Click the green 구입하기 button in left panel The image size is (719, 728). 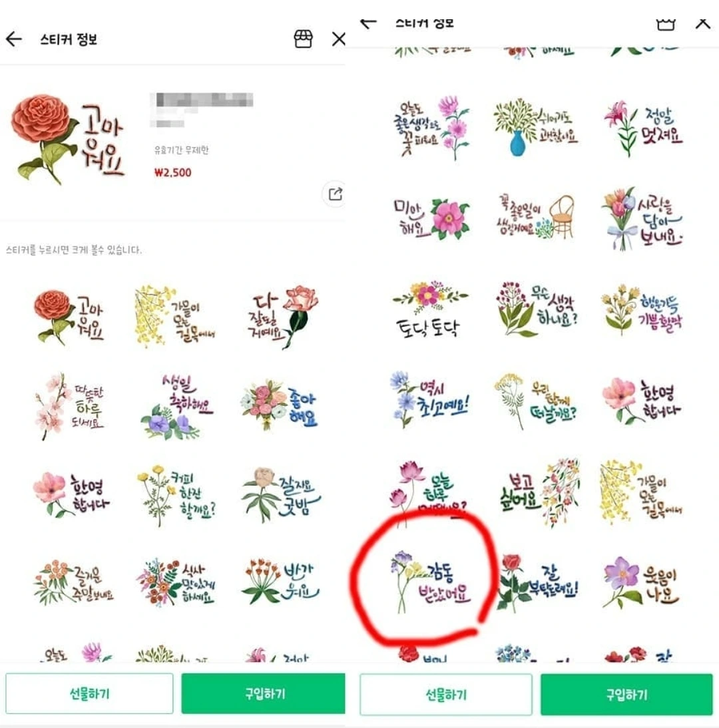point(264,693)
